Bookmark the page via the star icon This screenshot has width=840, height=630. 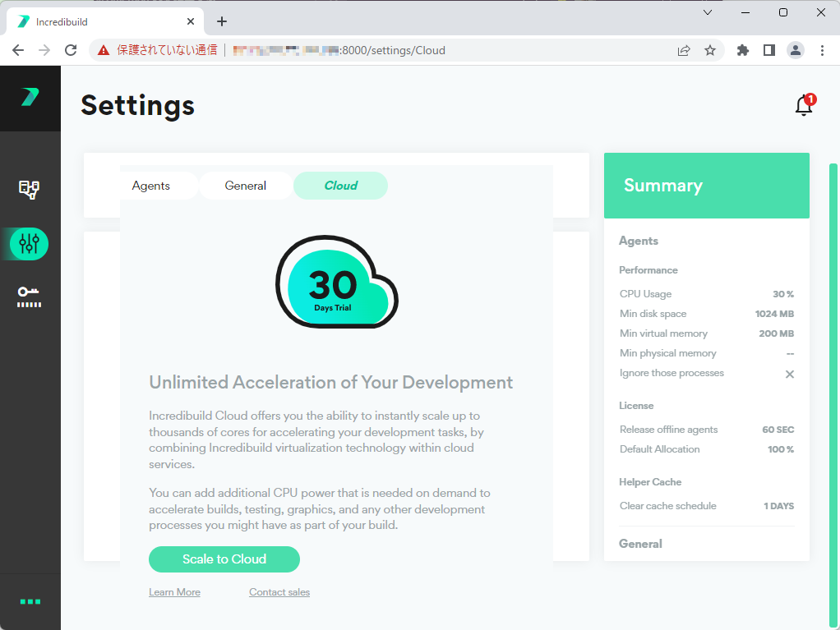pos(709,49)
